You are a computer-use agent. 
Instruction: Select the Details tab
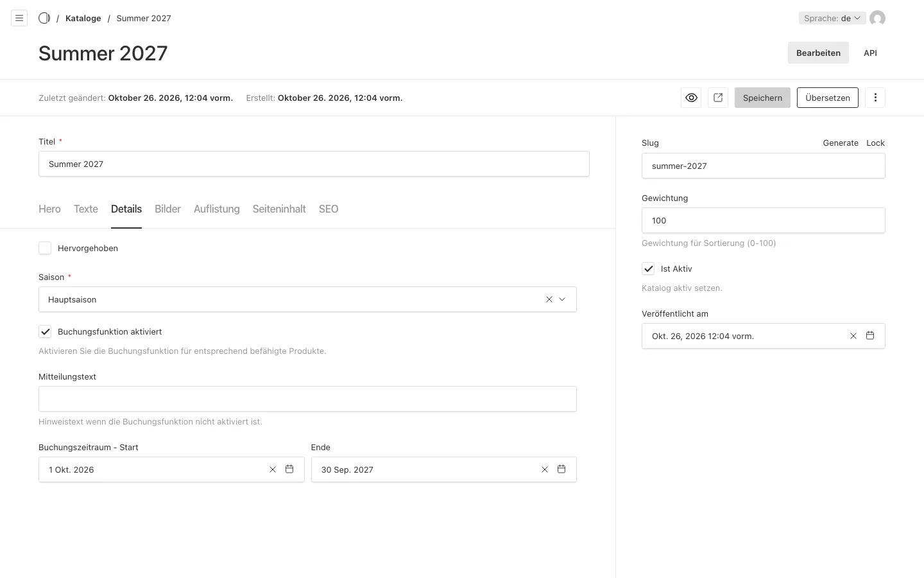126,209
